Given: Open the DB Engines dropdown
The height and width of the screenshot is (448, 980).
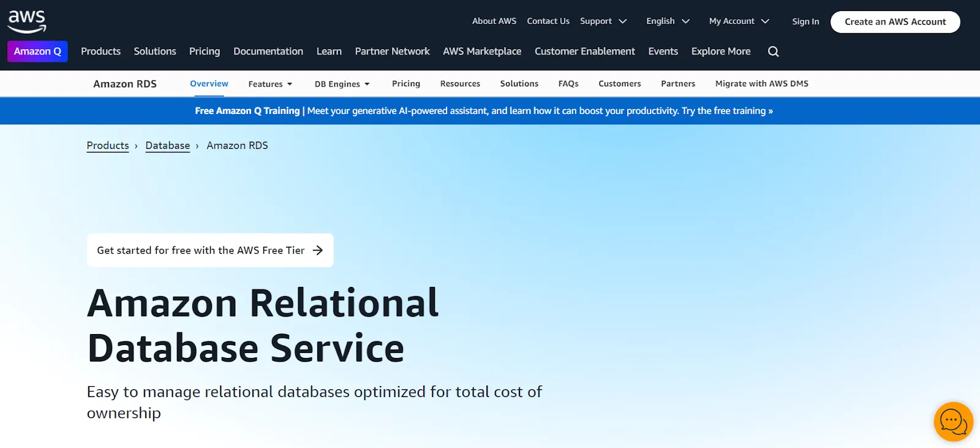Looking at the screenshot, I should point(342,84).
